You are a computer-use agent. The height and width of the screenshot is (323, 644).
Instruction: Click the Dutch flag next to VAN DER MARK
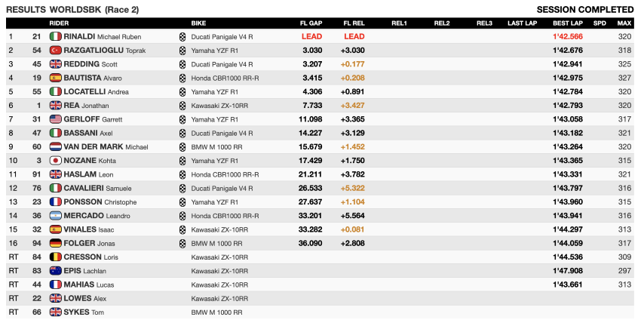56,146
